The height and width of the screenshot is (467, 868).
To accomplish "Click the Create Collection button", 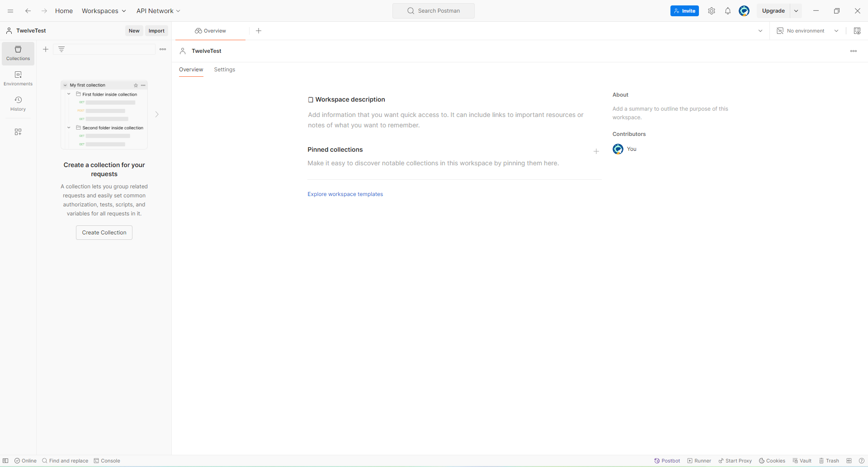I will pos(104,233).
